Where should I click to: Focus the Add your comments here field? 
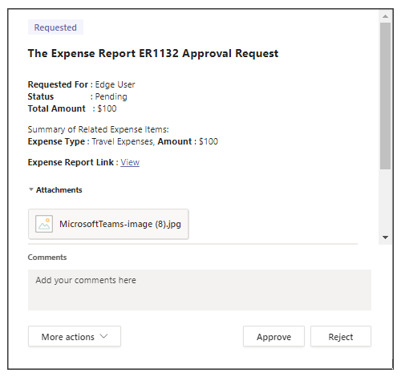(199, 290)
